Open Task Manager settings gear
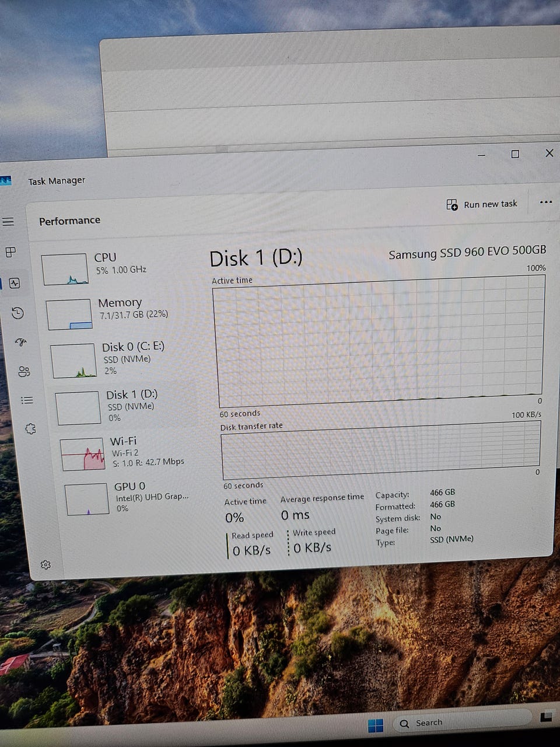 pos(45,564)
